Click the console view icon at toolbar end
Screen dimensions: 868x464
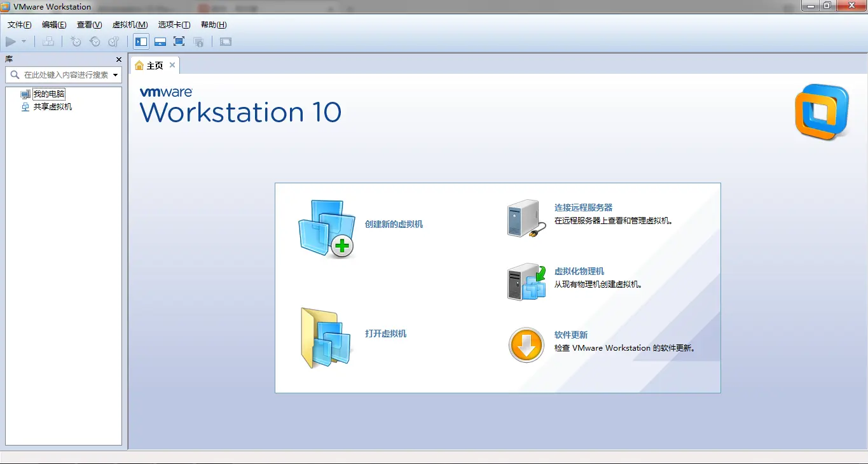click(226, 41)
